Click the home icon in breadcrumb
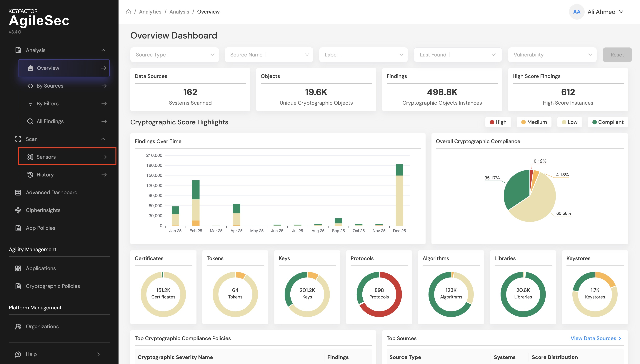This screenshot has height=364, width=640. tap(129, 12)
